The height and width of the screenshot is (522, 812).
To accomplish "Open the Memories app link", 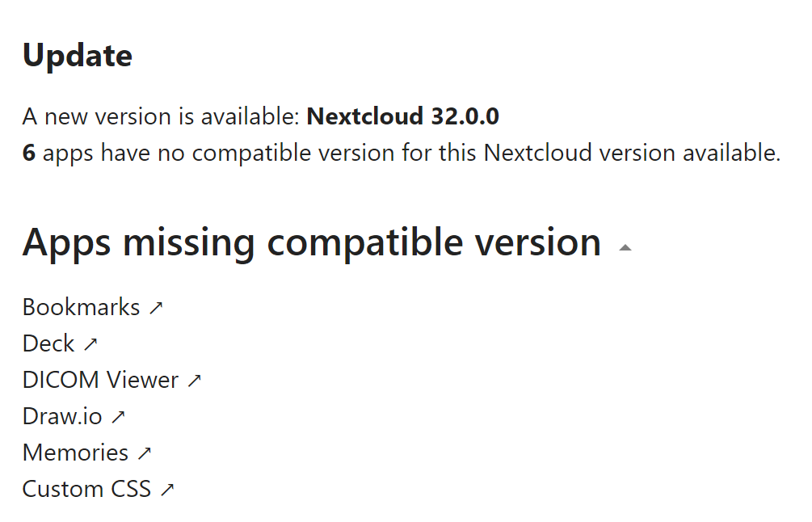I will [x=75, y=453].
